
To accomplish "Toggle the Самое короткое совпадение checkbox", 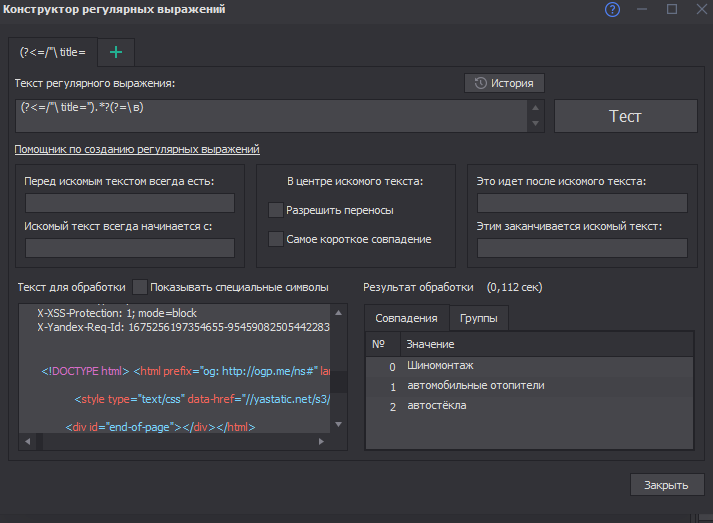I will click(x=276, y=239).
